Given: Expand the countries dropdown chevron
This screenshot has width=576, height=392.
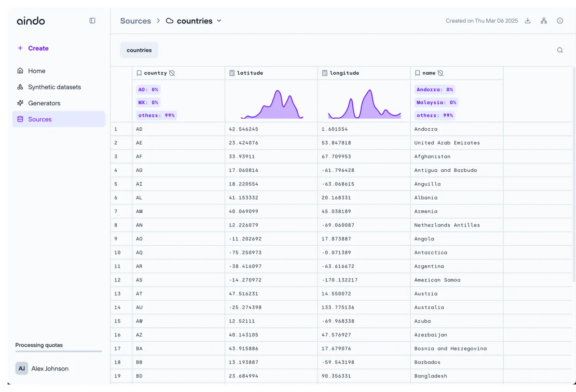Looking at the screenshot, I should 219,21.
